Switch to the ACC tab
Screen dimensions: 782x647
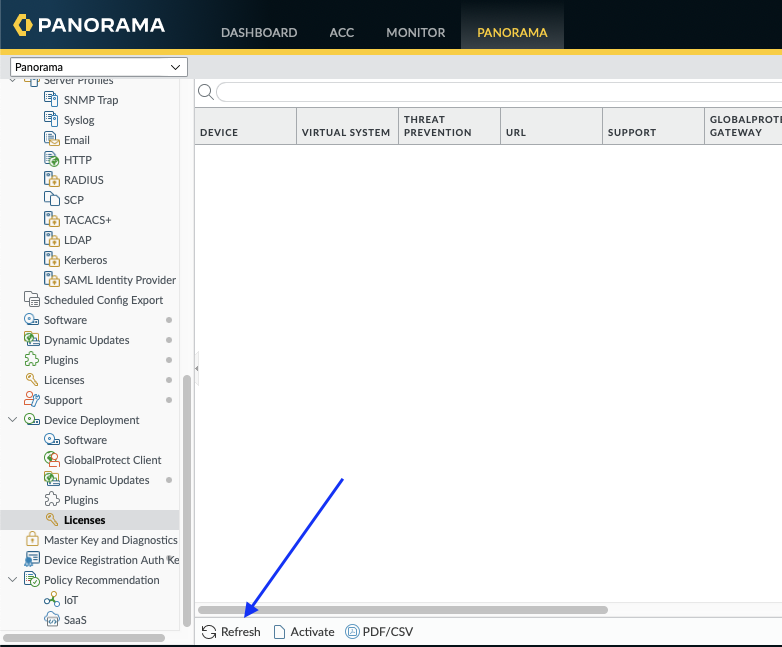[x=342, y=32]
